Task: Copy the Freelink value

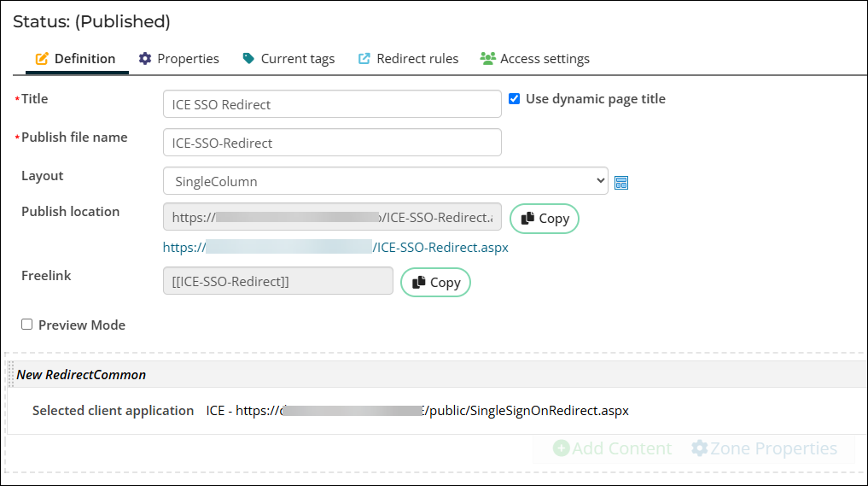Action: click(x=435, y=283)
